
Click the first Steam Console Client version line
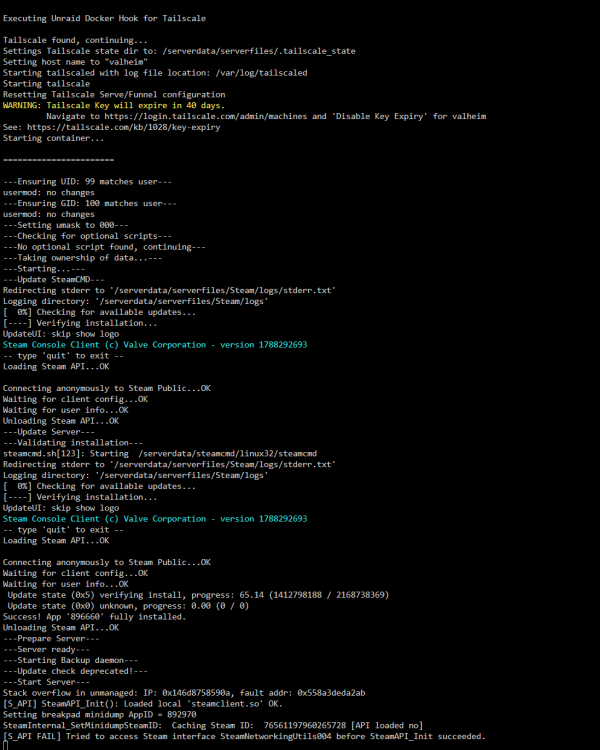pyautogui.click(x=155, y=345)
